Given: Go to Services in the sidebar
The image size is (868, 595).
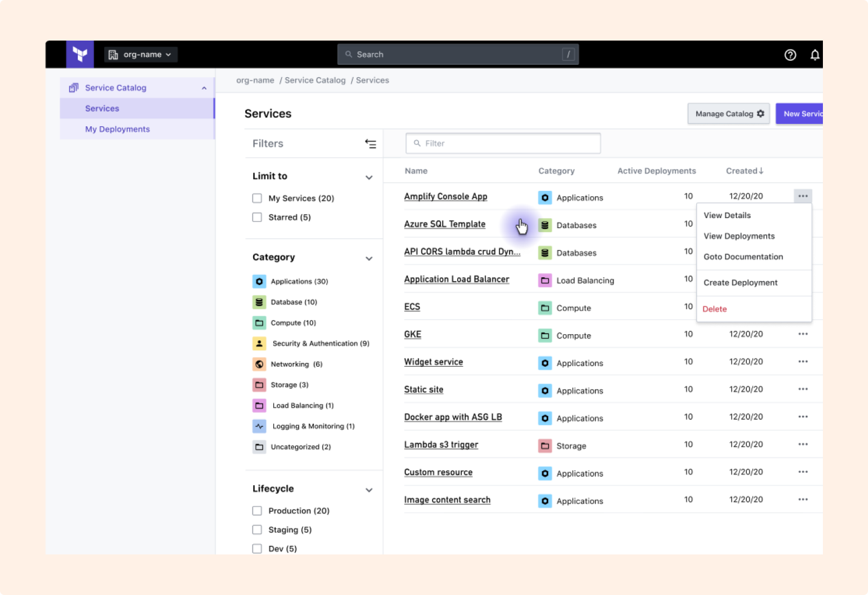Looking at the screenshot, I should (137, 109).
